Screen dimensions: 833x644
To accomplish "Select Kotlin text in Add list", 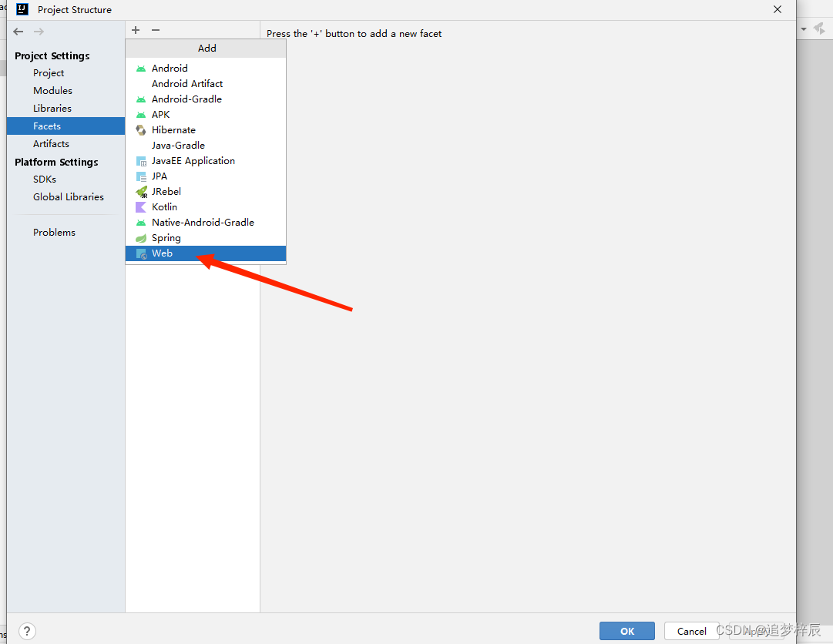I will coord(165,207).
